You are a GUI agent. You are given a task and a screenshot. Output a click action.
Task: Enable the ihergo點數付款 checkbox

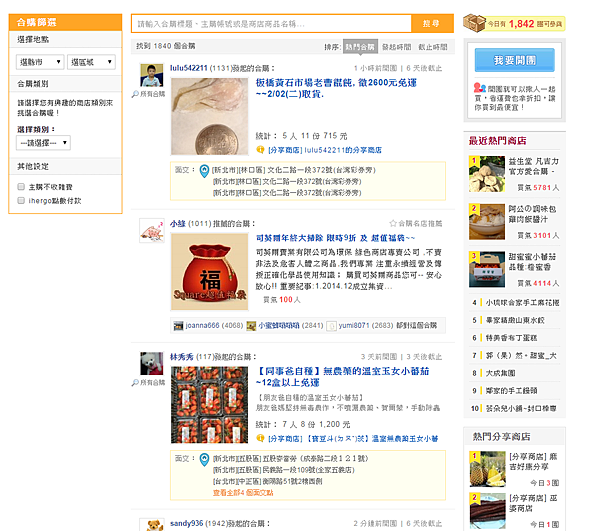pyautogui.click(x=21, y=200)
